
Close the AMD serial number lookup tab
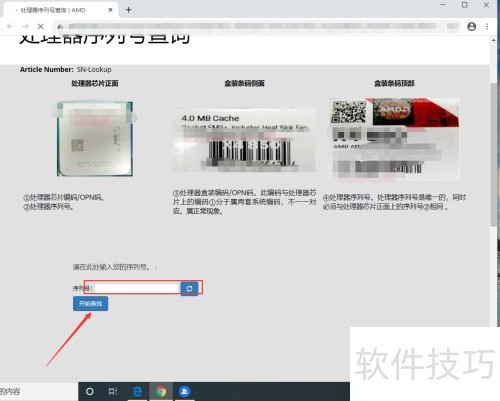click(x=110, y=10)
